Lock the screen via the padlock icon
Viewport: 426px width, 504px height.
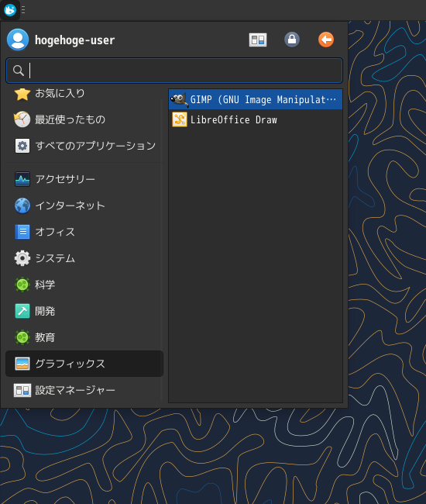click(x=292, y=40)
